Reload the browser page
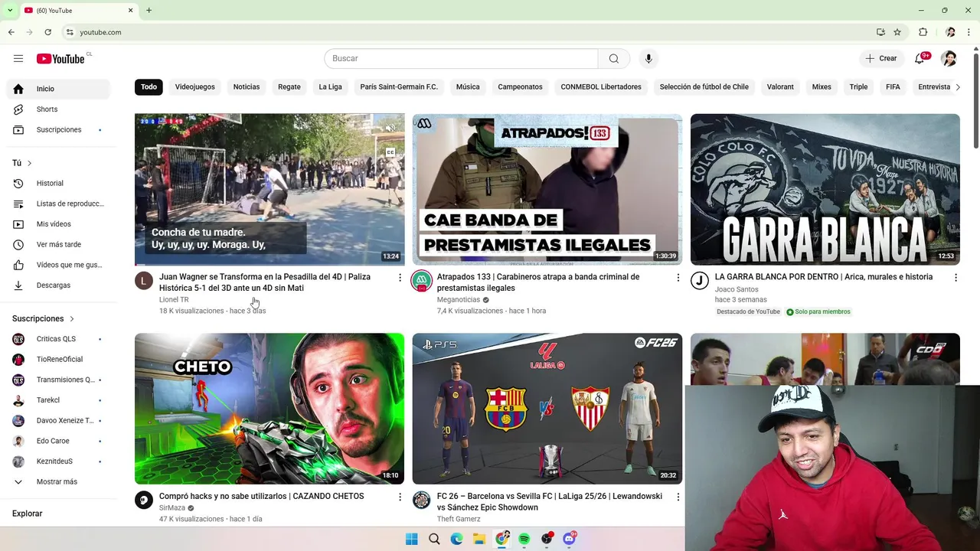Screen dimensions: 980x551 point(47,32)
